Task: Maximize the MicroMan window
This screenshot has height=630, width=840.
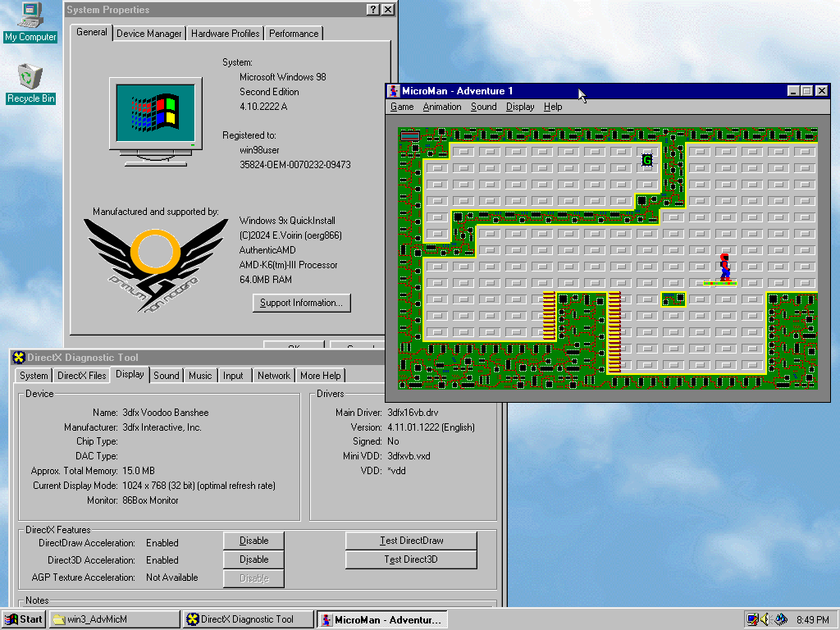Action: (x=807, y=91)
